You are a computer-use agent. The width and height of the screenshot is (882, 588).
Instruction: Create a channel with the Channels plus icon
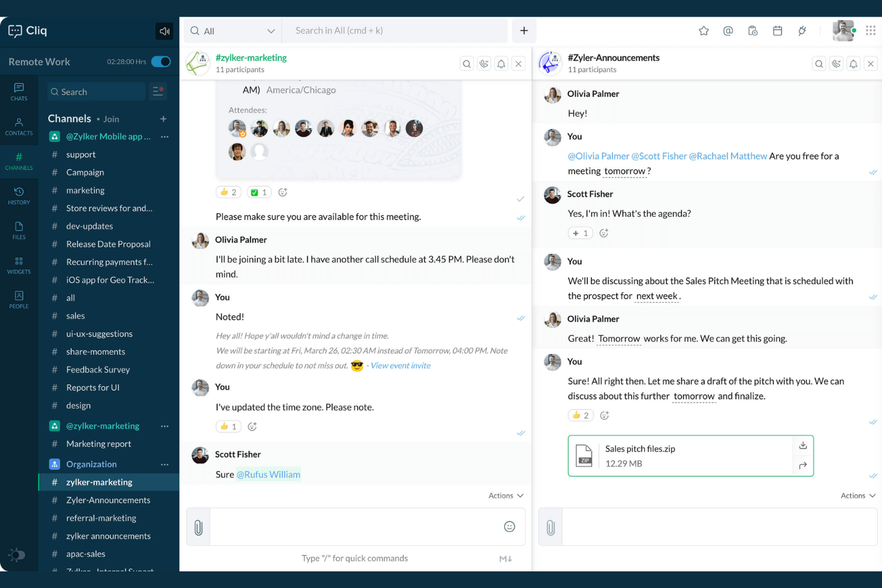pyautogui.click(x=163, y=119)
